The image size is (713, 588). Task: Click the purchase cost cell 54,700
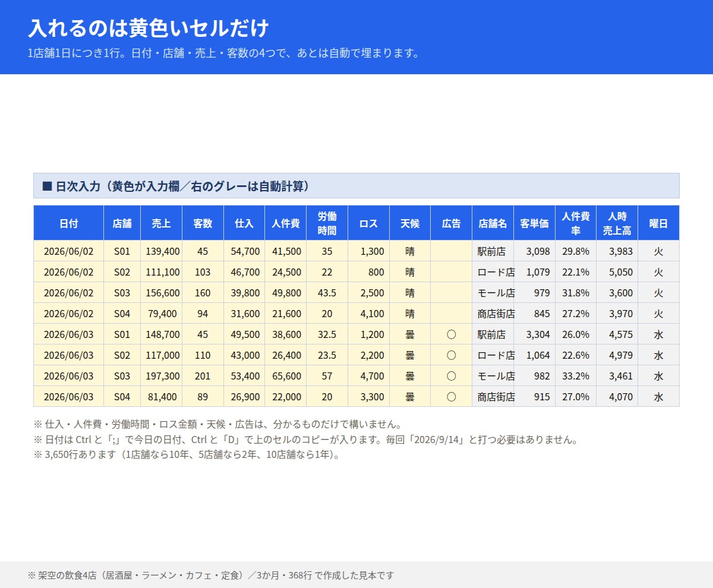pyautogui.click(x=244, y=251)
